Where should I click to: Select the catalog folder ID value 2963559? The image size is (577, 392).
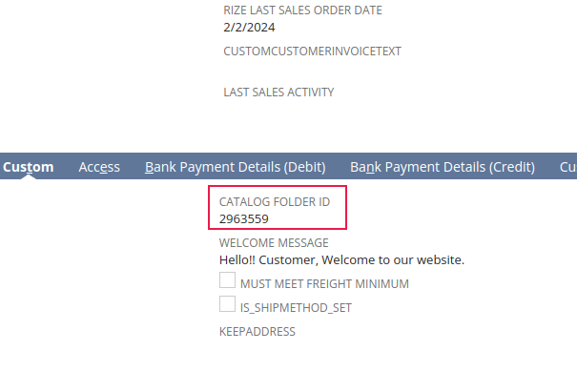(244, 219)
